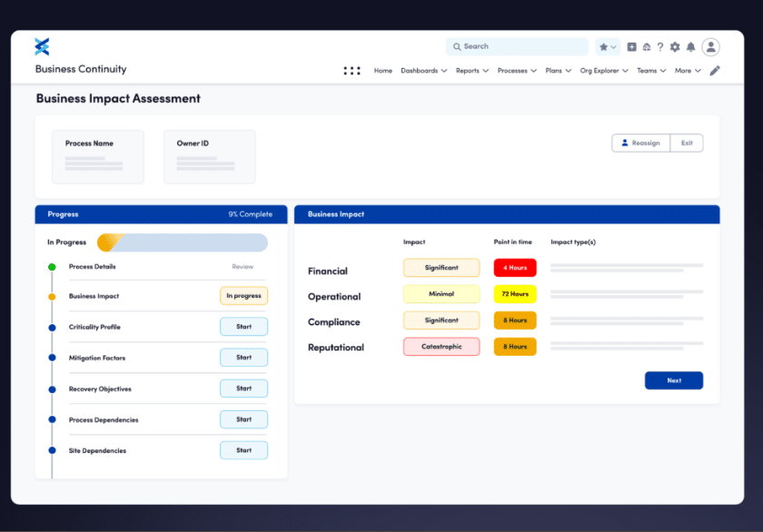The image size is (763, 532).
Task: Open the user profile avatar icon
Action: pos(710,46)
